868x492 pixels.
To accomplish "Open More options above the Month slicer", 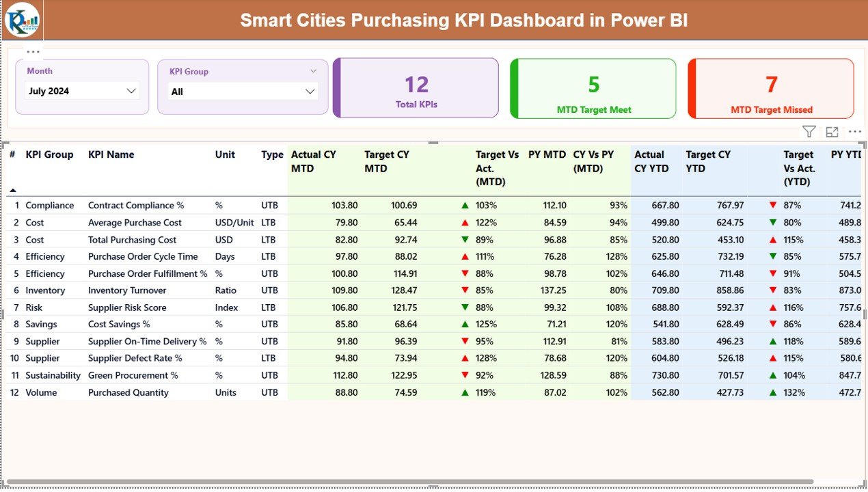I will click(x=32, y=51).
